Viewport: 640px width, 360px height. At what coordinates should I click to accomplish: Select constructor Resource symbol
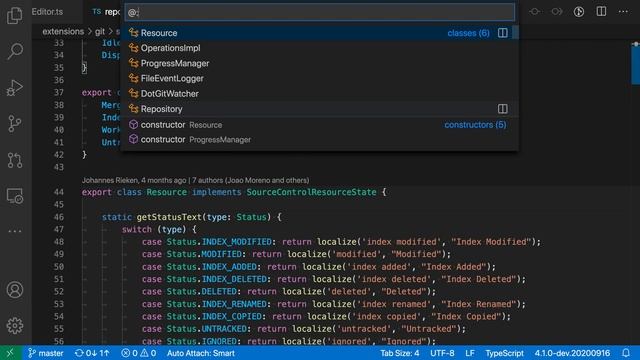tap(320, 124)
